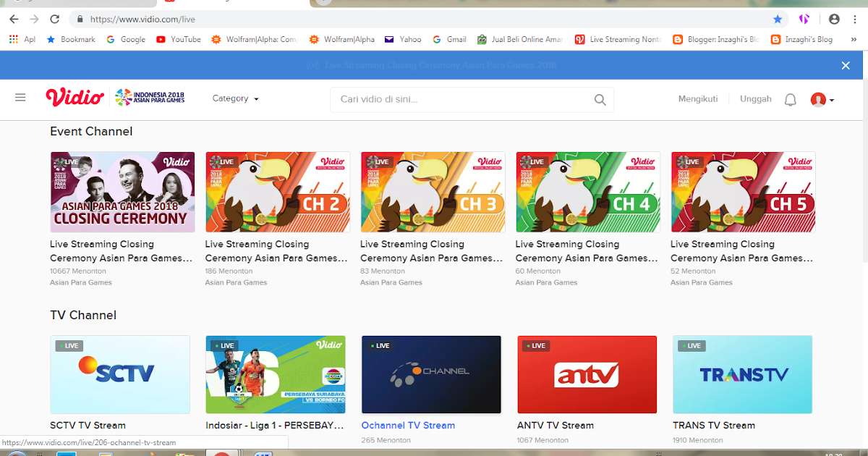
Task: Open the Apps grid in bookmarks bar
Action: (x=22, y=39)
